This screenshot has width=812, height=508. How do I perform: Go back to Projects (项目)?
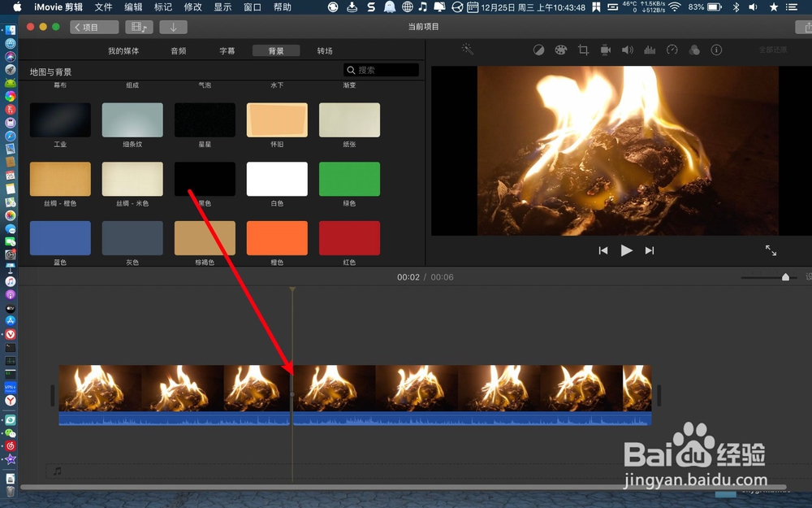click(x=94, y=27)
